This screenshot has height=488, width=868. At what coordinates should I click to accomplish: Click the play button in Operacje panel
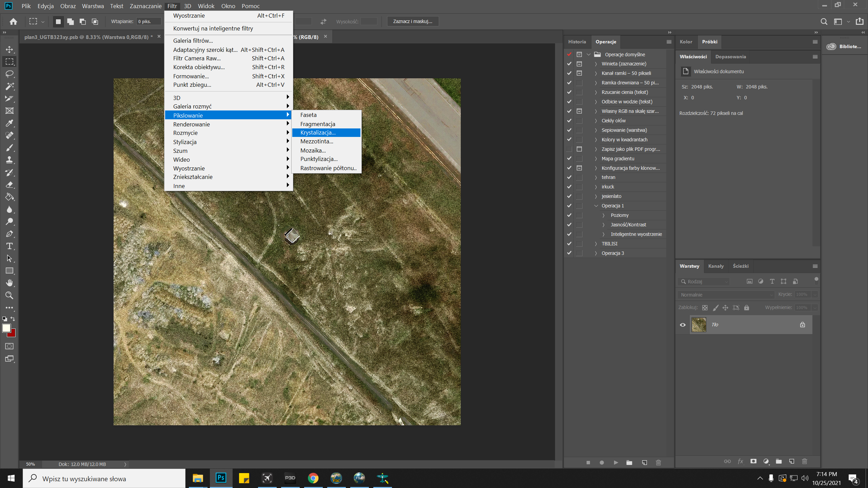click(x=616, y=463)
